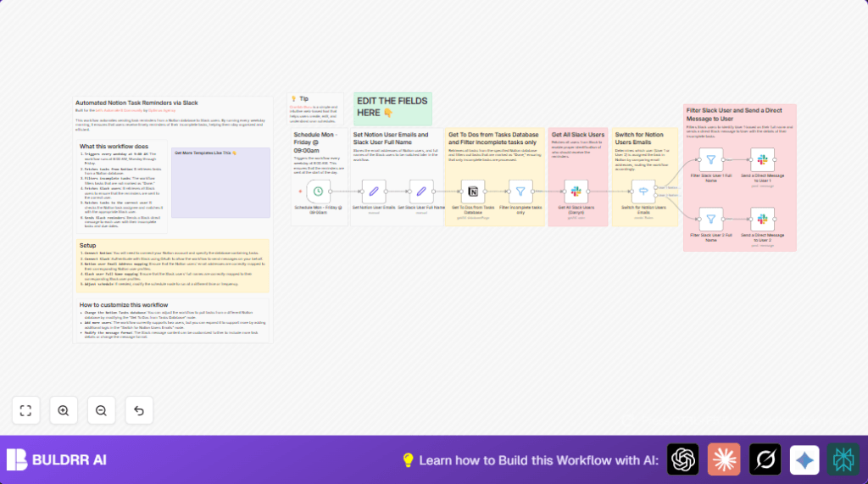The height and width of the screenshot is (484, 868).
Task: Zoom in on the workflow canvas
Action: coord(64,410)
